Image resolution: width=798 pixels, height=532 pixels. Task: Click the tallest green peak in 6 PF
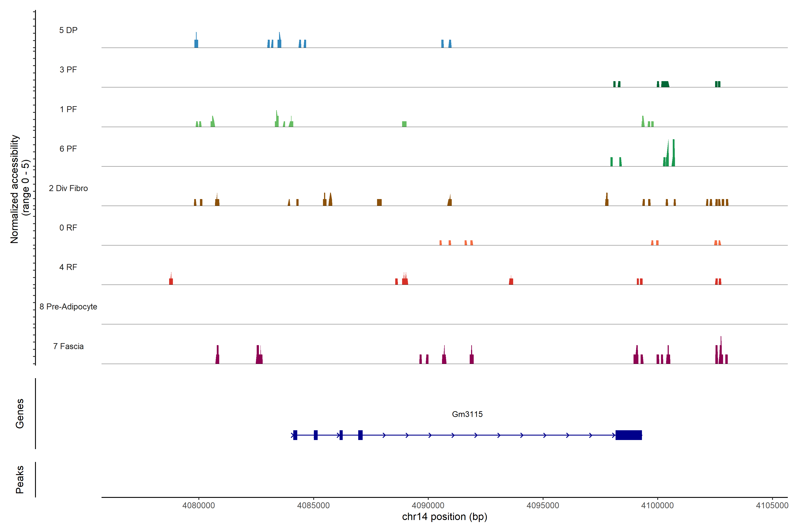click(673, 153)
